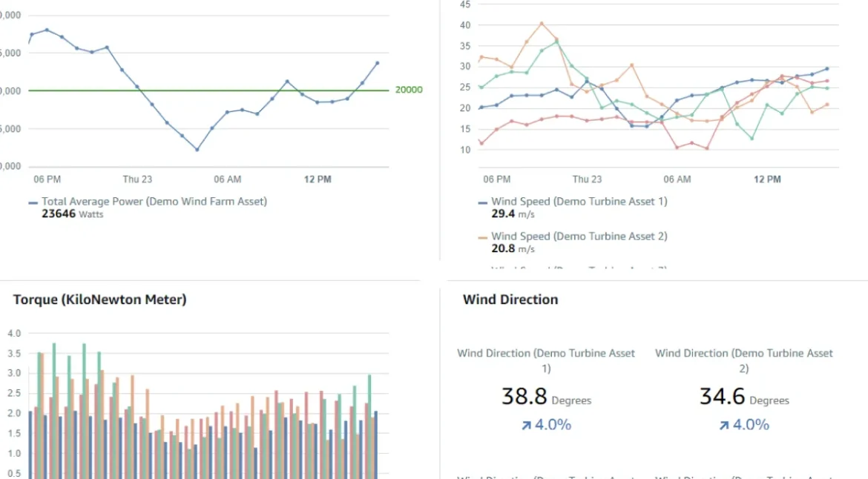Click the lowest data point on the power line
Screen dimensions: 868x479
(197, 149)
